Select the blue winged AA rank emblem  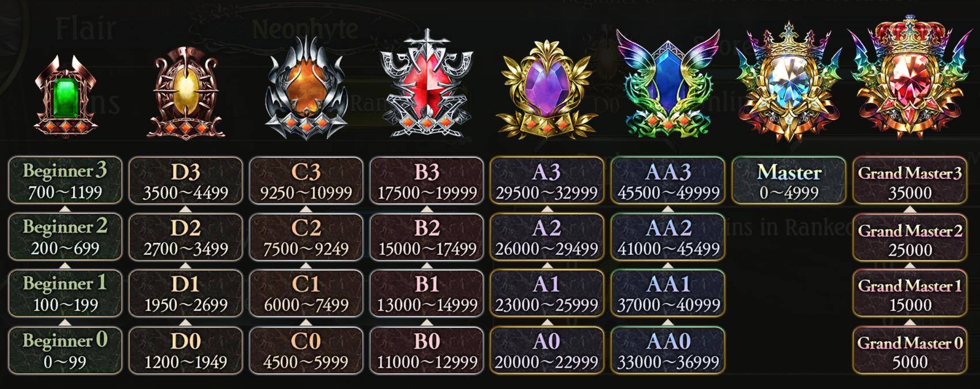[668, 83]
